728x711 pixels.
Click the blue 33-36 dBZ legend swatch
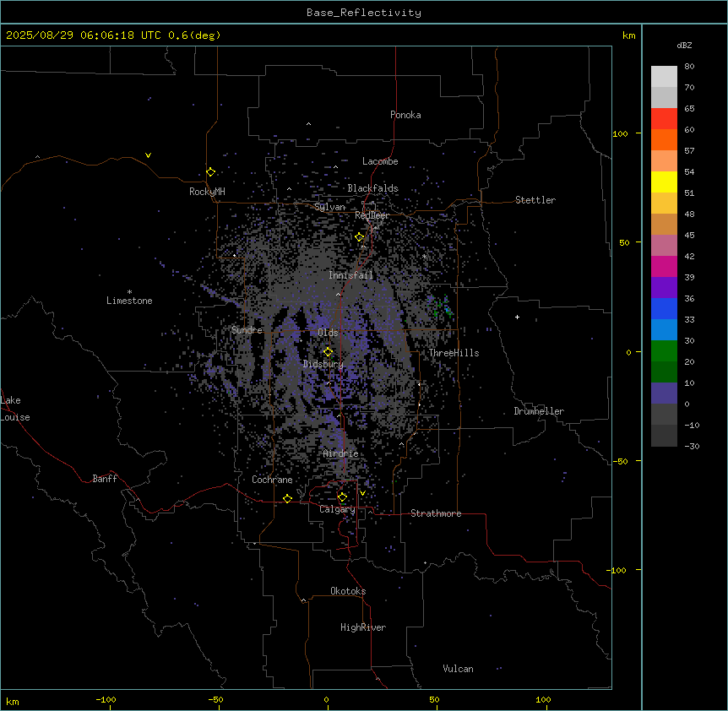tap(664, 308)
